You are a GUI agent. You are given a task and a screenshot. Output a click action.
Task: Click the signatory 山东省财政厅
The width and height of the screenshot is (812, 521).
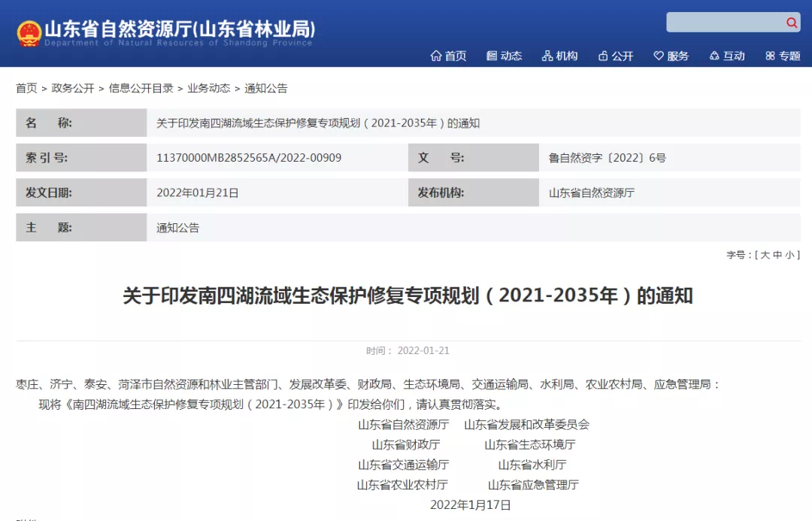(406, 444)
